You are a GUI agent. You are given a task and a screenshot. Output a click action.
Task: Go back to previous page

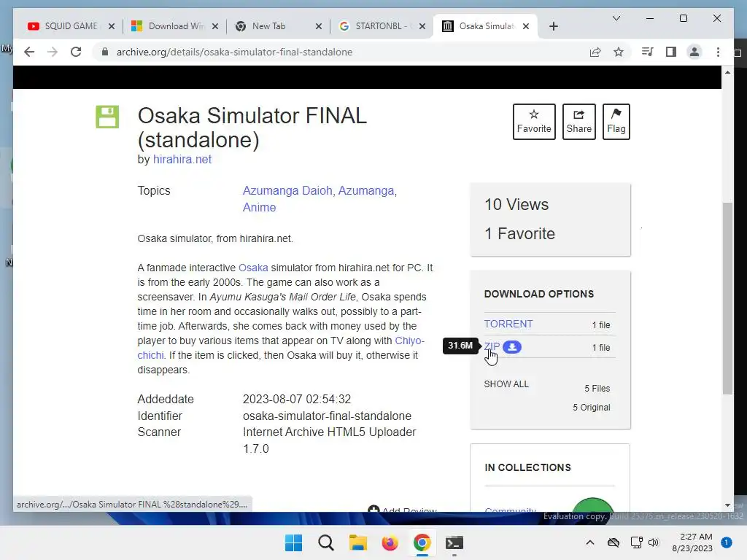click(x=29, y=52)
